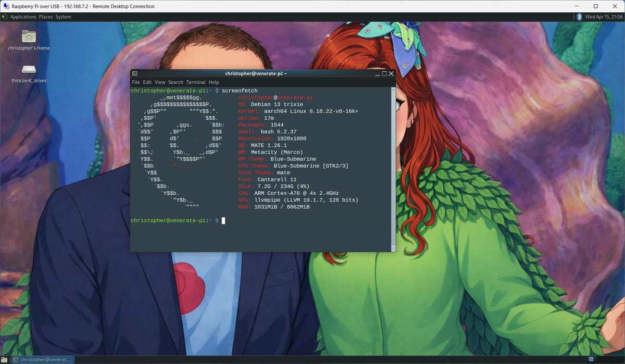The width and height of the screenshot is (625, 364).
Task: Click the 'Font: Cantarell 11' line
Action: 267,180
